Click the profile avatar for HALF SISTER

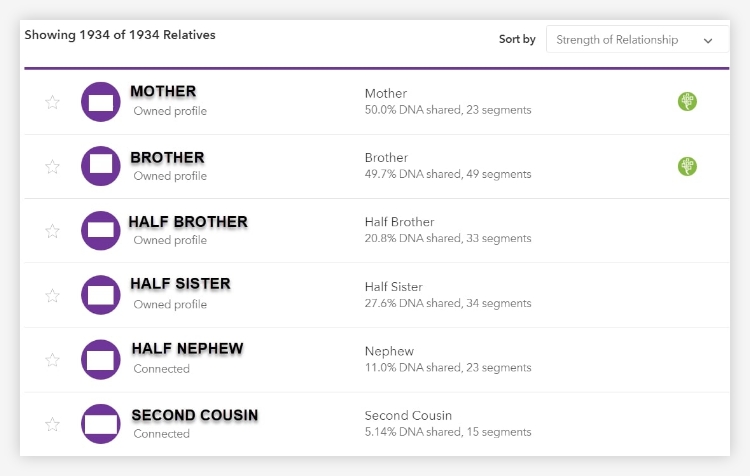tap(101, 295)
